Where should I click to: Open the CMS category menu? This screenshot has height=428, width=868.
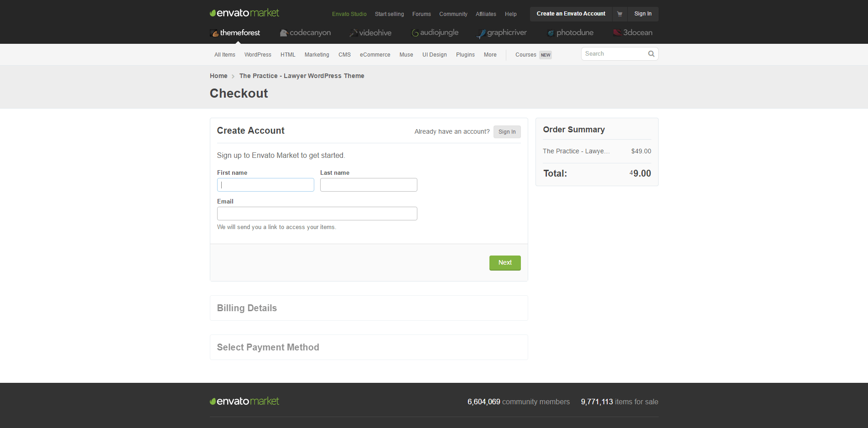click(x=344, y=55)
